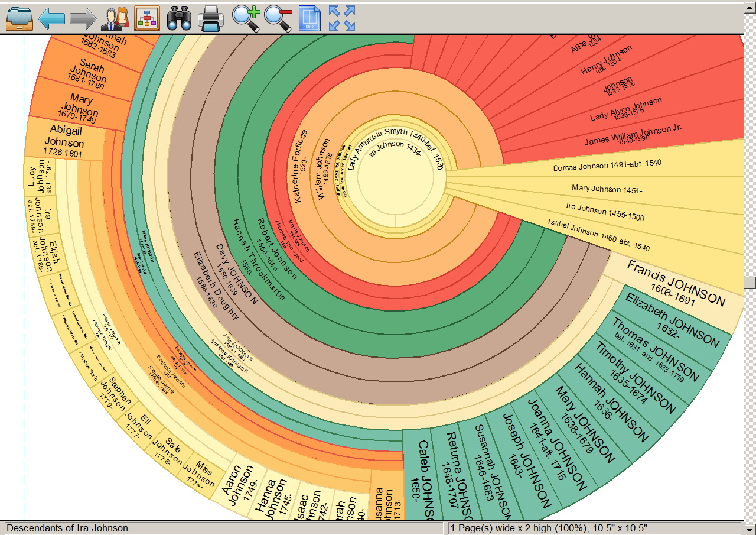Select Francis JOHNSON 1608-1691 segment
The height and width of the screenshot is (535, 756).
pyautogui.click(x=676, y=285)
